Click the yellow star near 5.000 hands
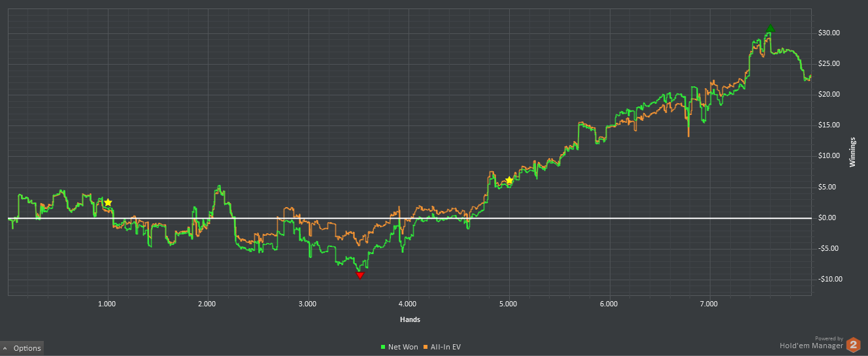Screen dimensions: 868x356 509,180
